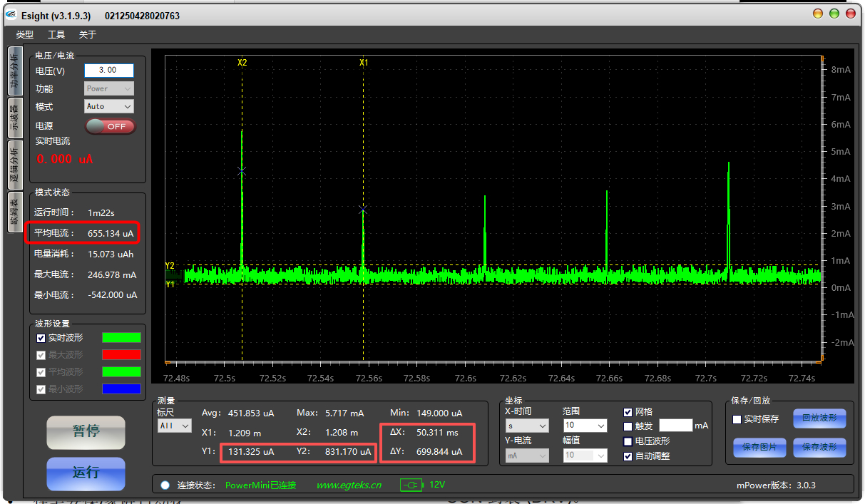
Task: Click the Y1 cursor marker label
Action: click(170, 284)
